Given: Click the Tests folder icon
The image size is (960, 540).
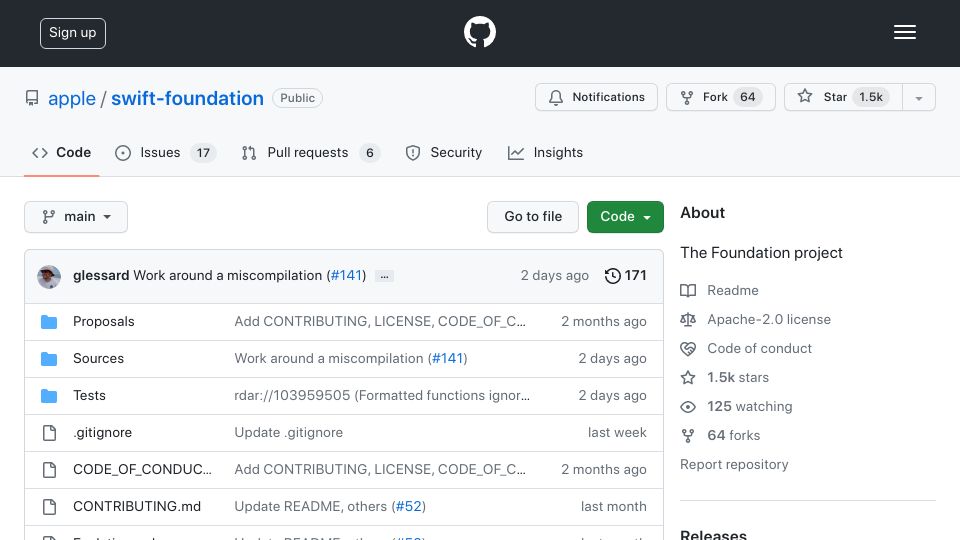Looking at the screenshot, I should pos(49,396).
